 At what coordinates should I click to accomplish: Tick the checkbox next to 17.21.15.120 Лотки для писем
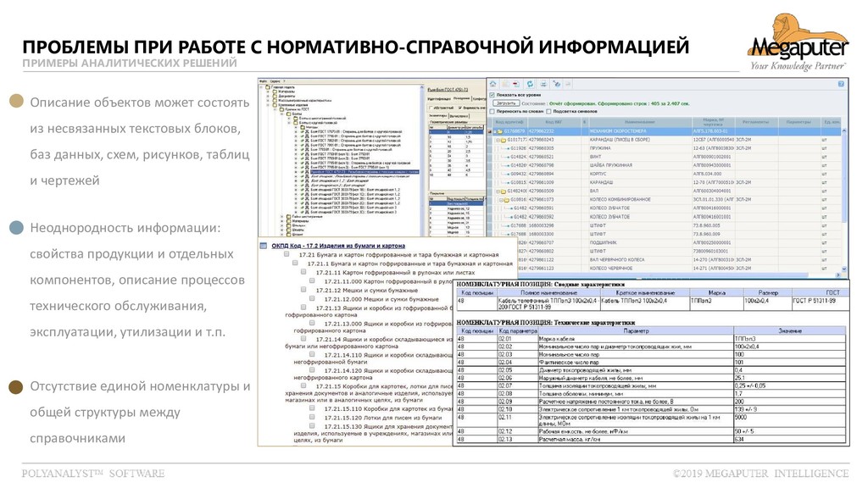click(x=312, y=417)
